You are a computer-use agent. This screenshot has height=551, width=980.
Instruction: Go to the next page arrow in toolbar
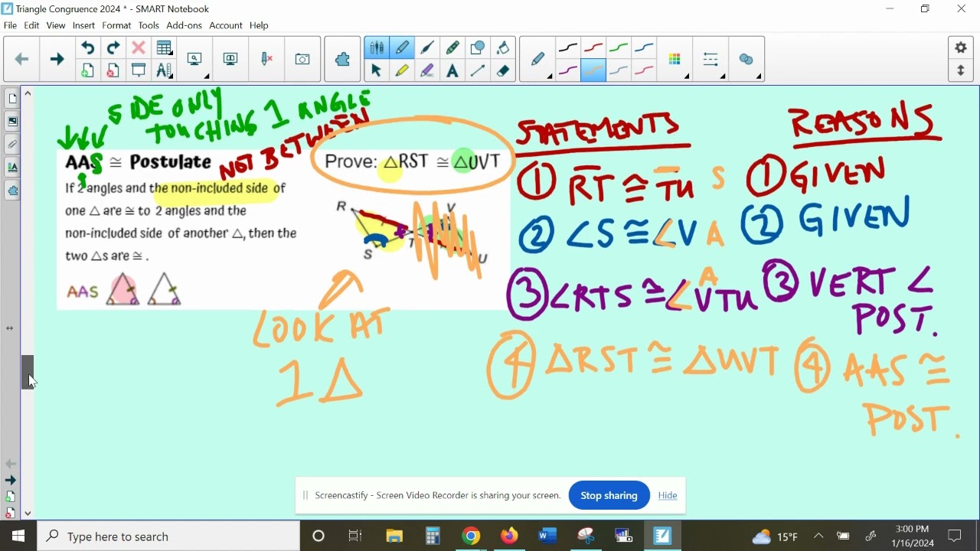57,59
